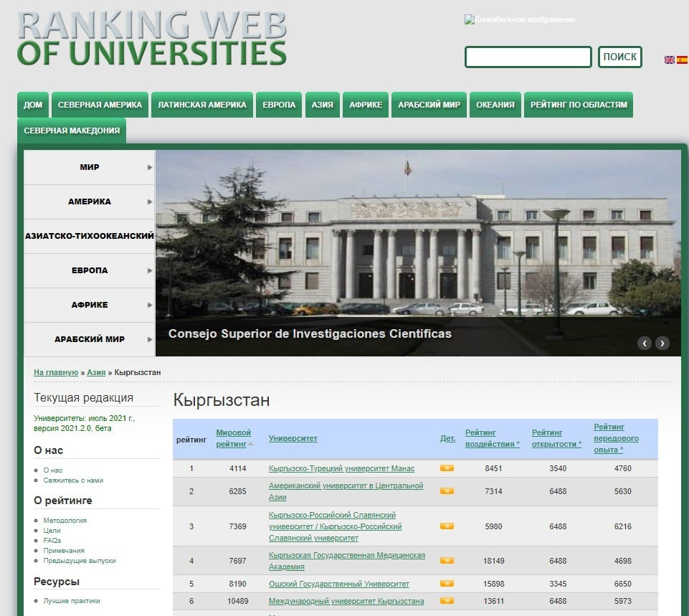Click the English flag language icon
689x616 pixels.
pos(669,60)
